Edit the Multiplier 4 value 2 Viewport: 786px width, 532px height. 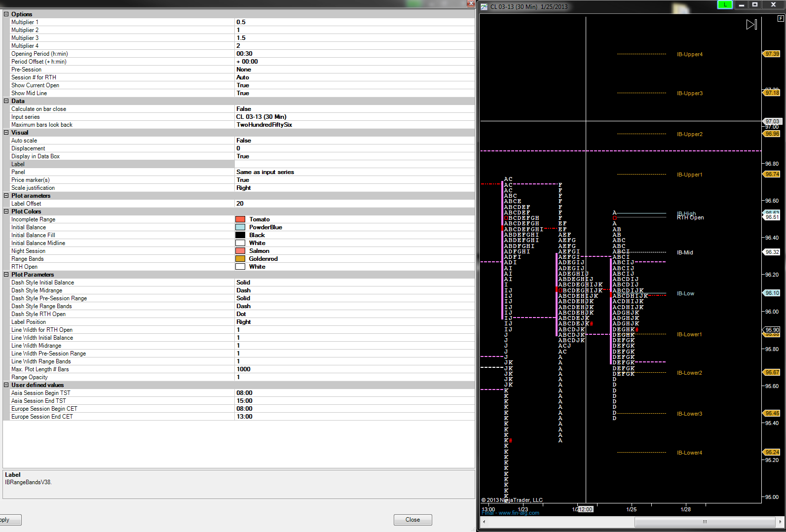click(x=354, y=46)
